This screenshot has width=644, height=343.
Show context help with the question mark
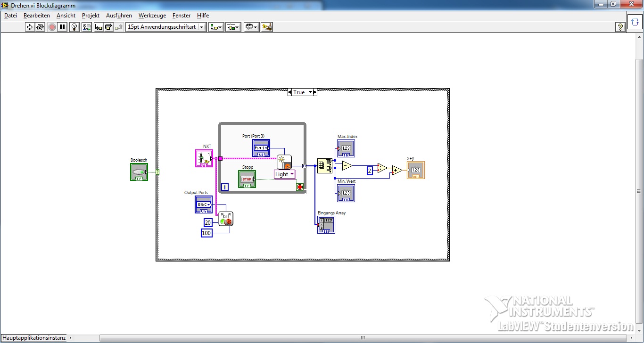tap(620, 27)
